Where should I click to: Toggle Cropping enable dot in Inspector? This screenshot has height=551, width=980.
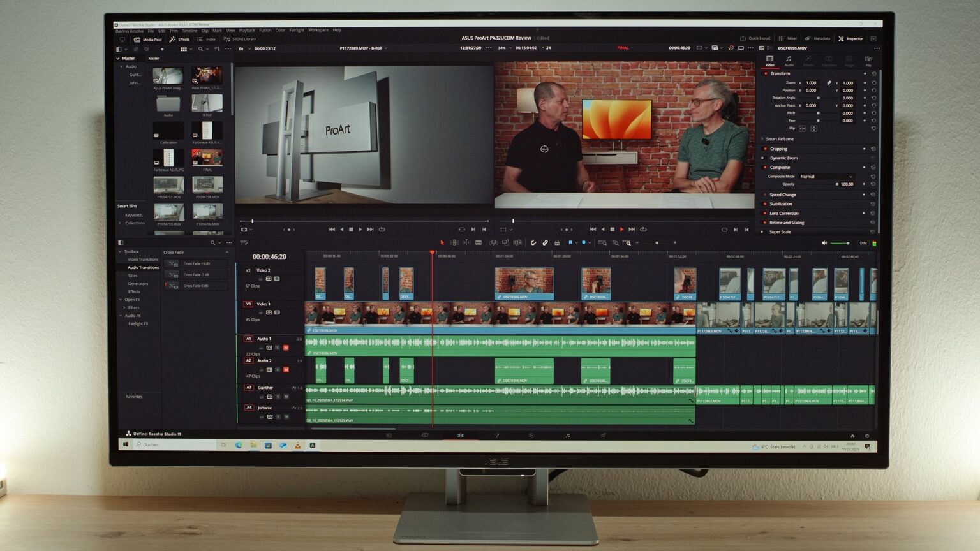tap(765, 149)
